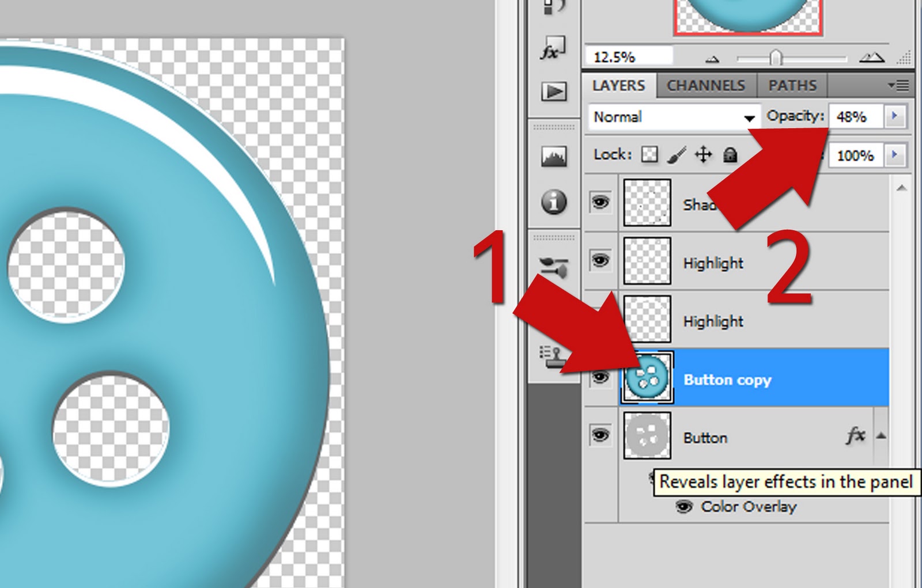Click the Button layer gray thumbnail

click(x=647, y=435)
